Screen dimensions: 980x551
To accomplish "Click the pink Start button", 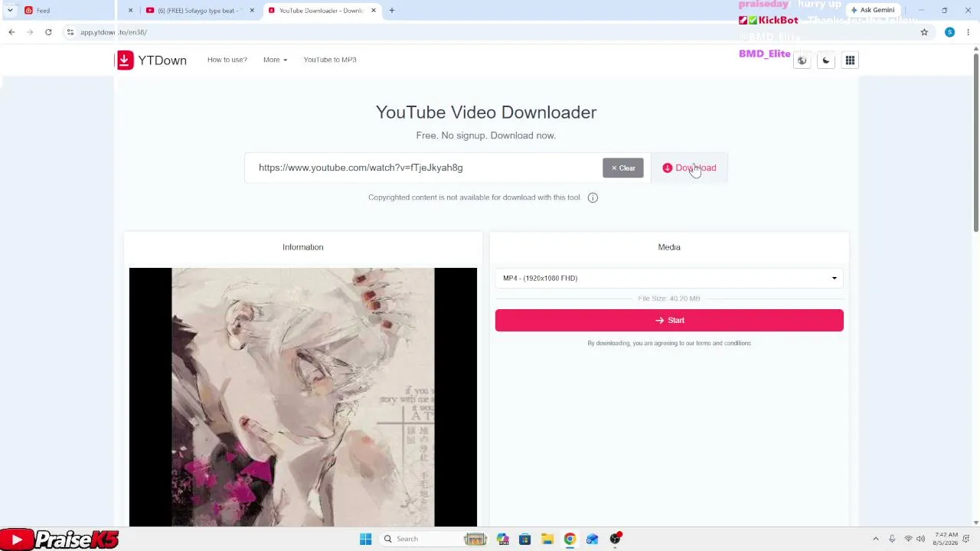I will [x=669, y=320].
